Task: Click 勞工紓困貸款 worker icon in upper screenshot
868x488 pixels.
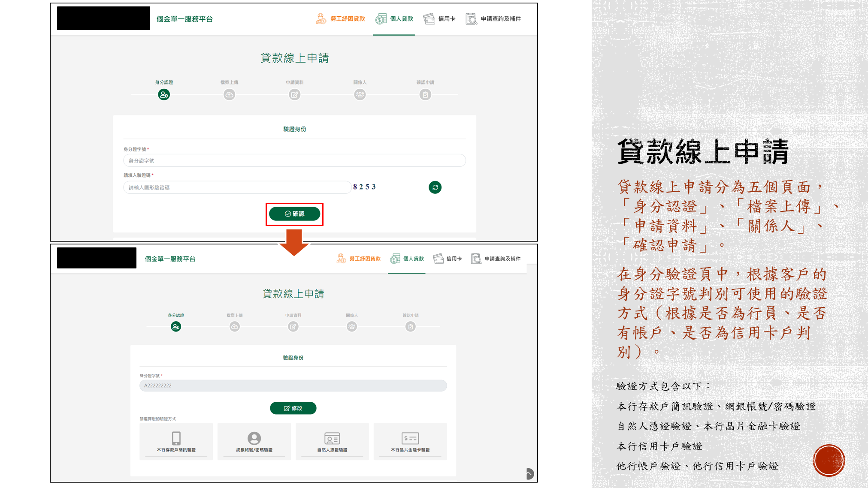Action: pyautogui.click(x=321, y=19)
